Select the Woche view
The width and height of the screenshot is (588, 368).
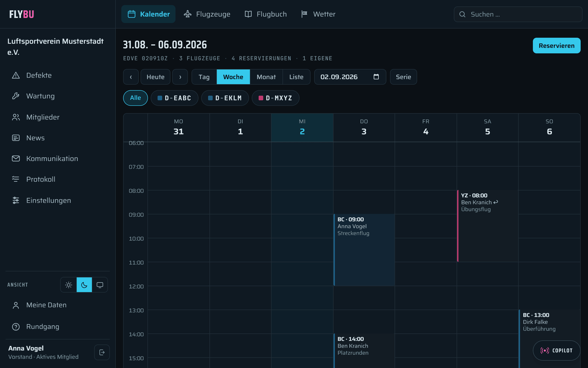pyautogui.click(x=233, y=77)
